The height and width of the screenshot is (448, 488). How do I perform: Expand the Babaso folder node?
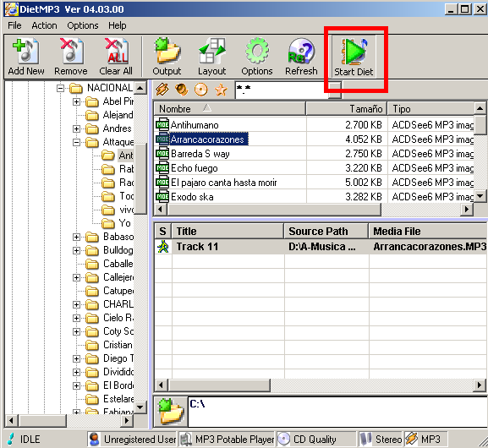coord(76,237)
